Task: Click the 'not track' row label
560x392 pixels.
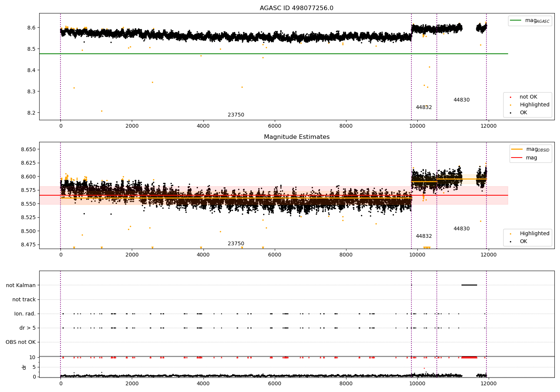Action: coord(24,299)
